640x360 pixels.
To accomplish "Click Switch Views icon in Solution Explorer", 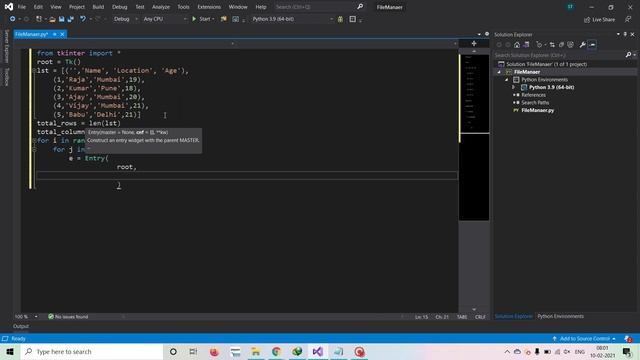I will 526,45.
